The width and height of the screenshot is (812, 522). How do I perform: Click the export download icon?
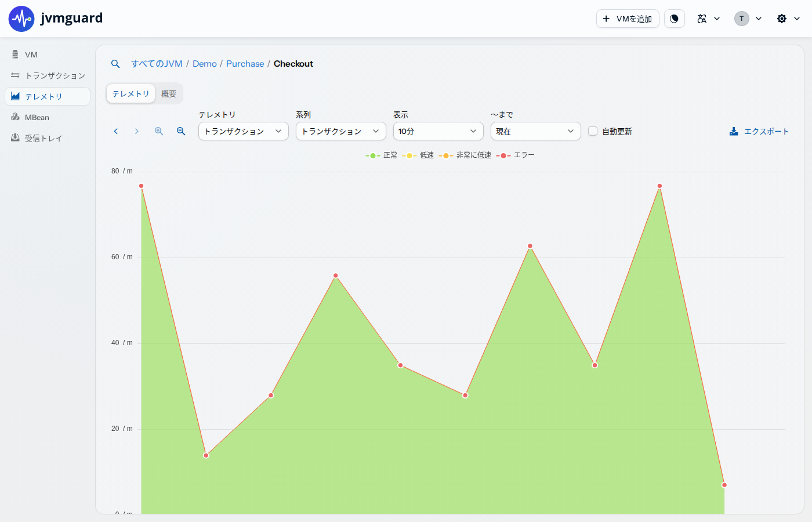tap(734, 132)
